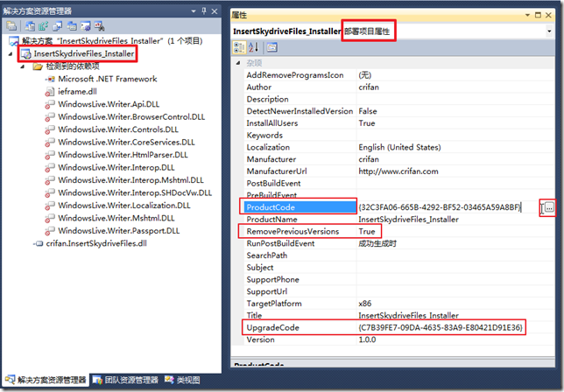Click ManufacturerUrl value http://www.crifan.com
Image resolution: width=564 pixels, height=392 pixels.
398,171
